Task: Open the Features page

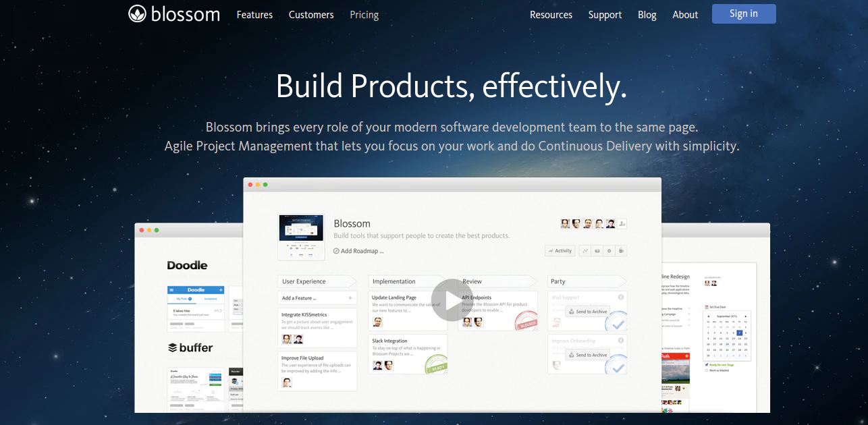Action: tap(254, 15)
